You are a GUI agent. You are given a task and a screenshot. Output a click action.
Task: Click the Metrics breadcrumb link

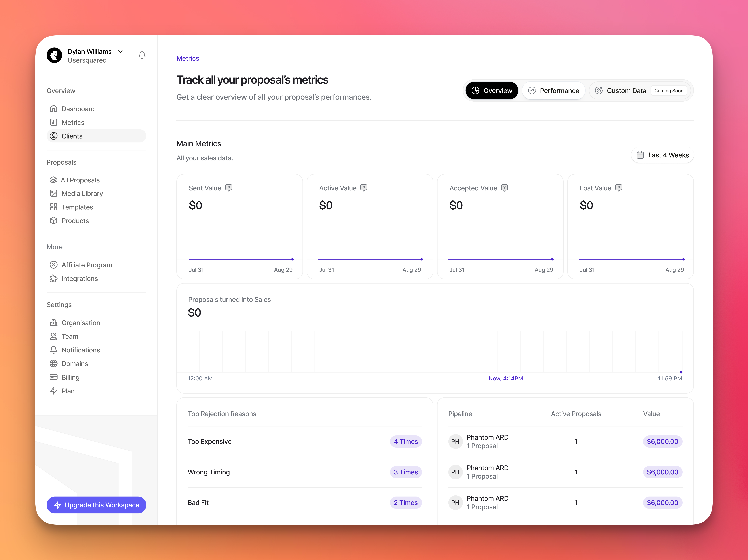pyautogui.click(x=188, y=58)
